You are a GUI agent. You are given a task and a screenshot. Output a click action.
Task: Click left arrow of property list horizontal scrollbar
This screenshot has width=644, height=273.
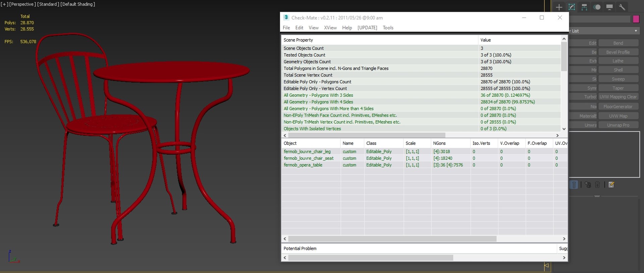tap(285, 135)
